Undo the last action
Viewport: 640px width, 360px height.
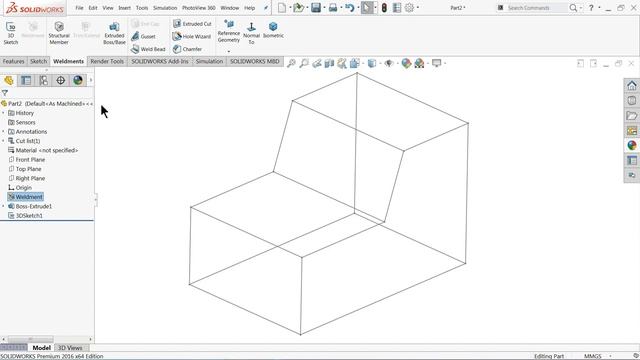click(349, 8)
